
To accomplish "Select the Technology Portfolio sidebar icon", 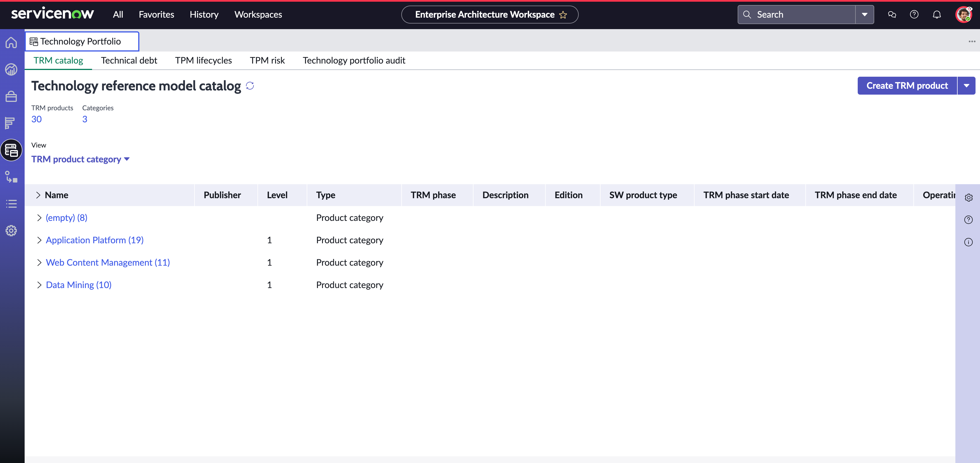I will coord(11,150).
